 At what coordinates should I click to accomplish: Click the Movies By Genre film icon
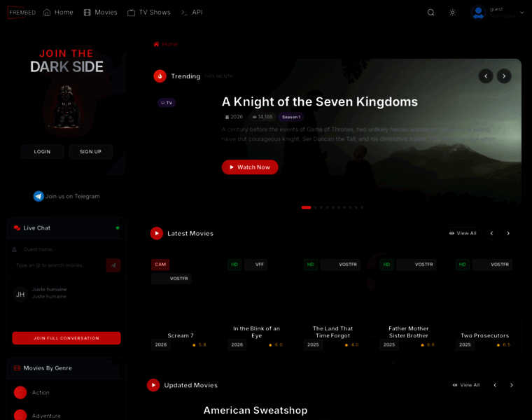point(17,368)
